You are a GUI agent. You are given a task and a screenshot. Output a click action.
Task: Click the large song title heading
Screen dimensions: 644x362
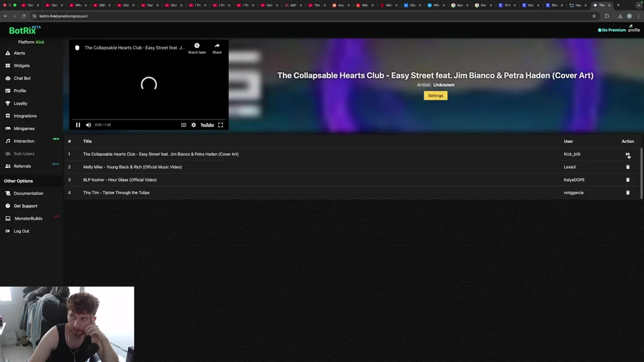[435, 75]
